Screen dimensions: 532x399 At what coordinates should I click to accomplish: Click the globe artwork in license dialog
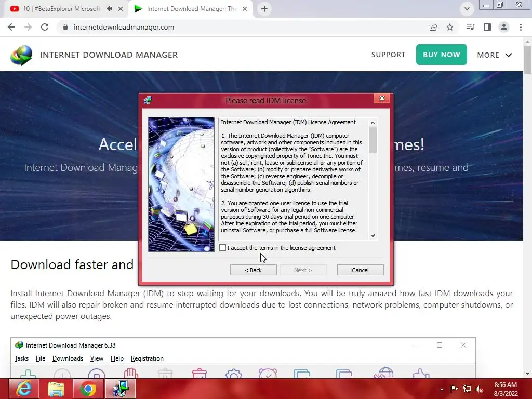[x=181, y=184]
